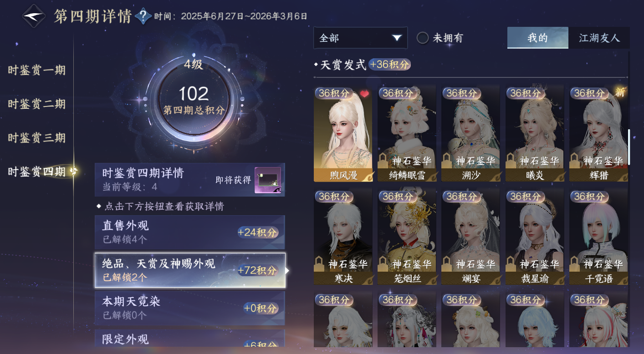Click the 绝品、天赏及神赐外观 row

(x=190, y=270)
